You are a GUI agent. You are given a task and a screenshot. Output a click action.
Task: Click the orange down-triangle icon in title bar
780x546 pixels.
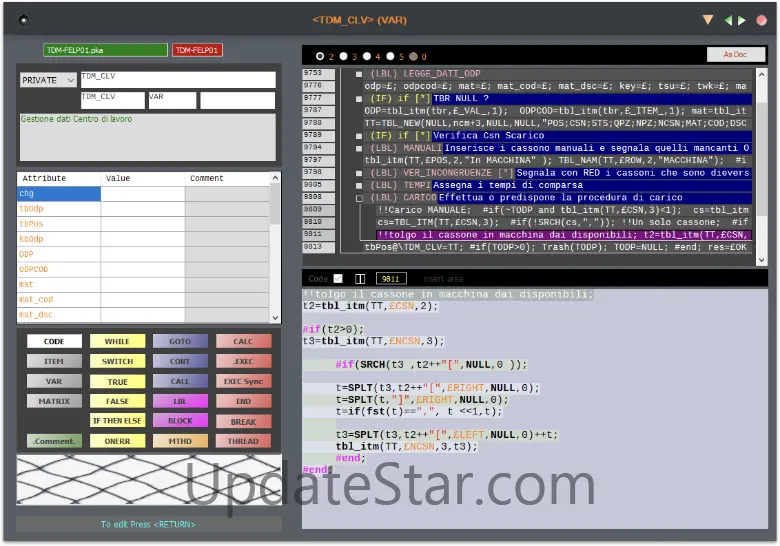click(x=707, y=20)
